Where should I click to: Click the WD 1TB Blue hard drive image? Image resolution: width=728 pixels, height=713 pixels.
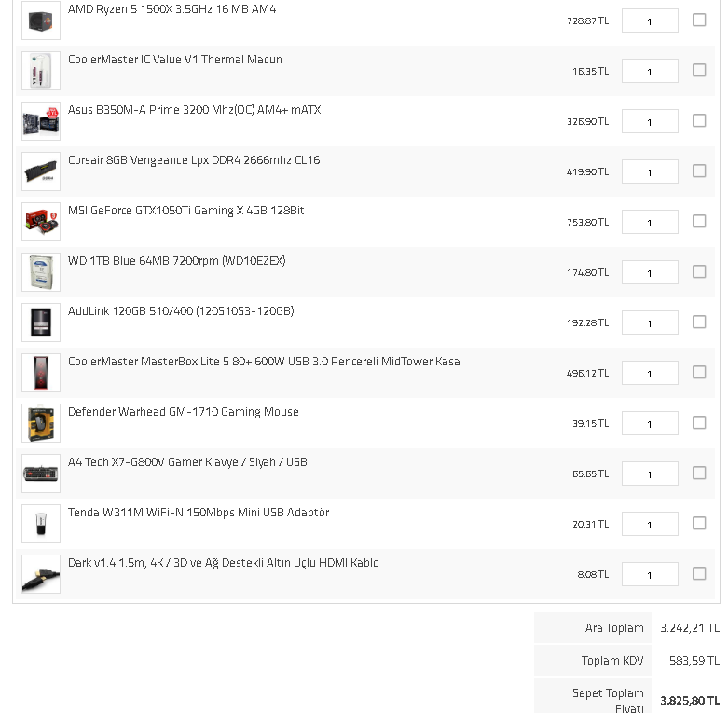click(41, 272)
